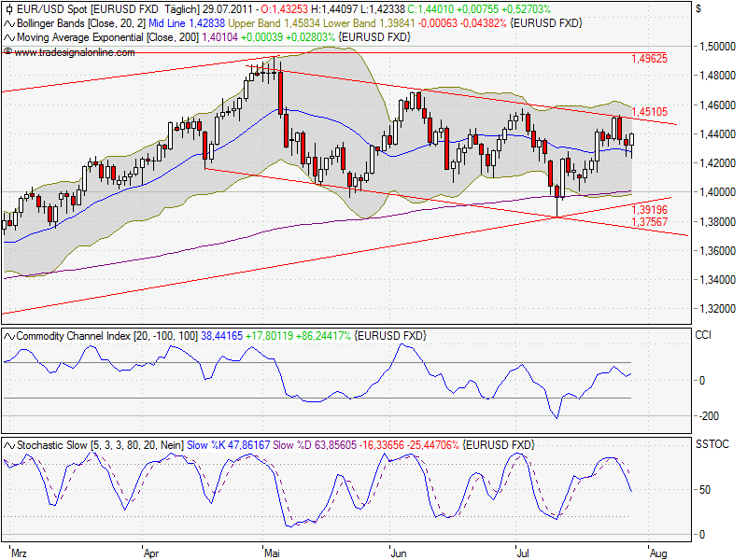Image resolution: width=747 pixels, height=560 pixels.
Task: Click the 1,49625 resistance price label
Action: (649, 59)
